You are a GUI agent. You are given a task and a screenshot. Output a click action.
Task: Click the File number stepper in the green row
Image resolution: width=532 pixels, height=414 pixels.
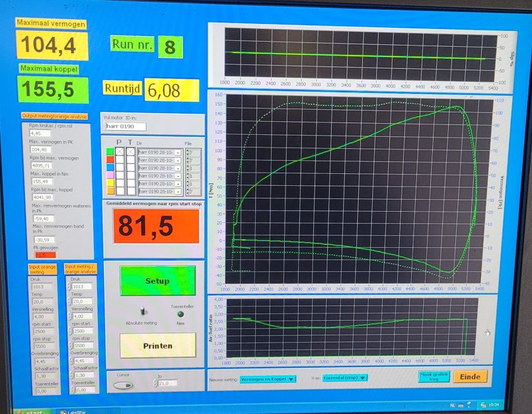(x=189, y=153)
